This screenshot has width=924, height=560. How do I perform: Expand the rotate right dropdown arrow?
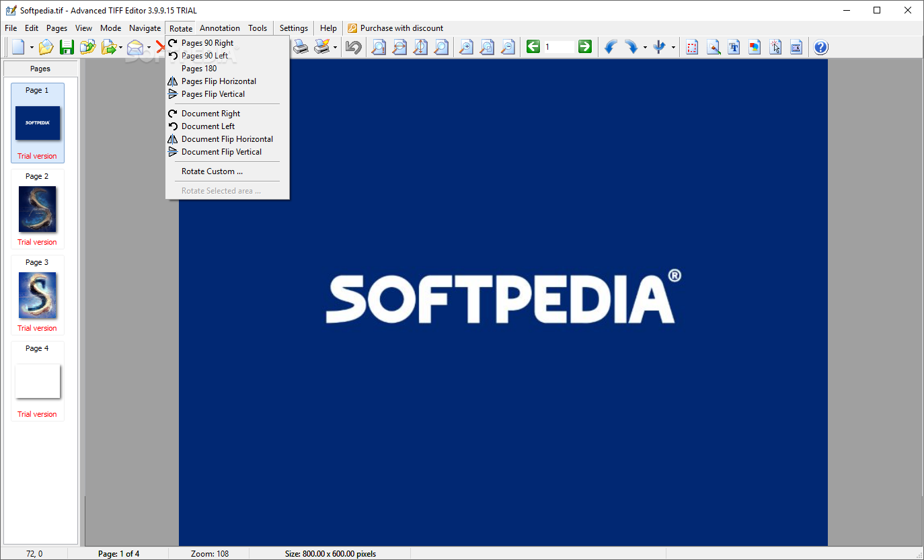(x=645, y=48)
